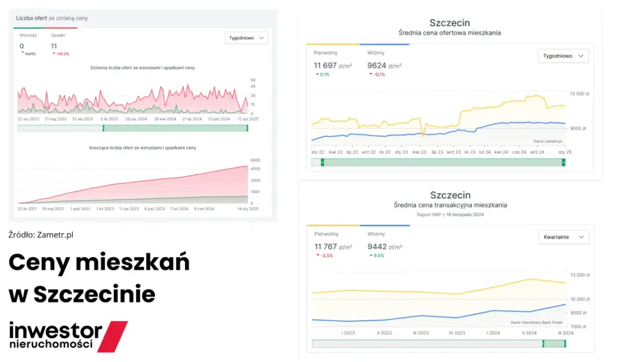The image size is (644, 362).
Task: Click Pierwotny value 11 767 zł/m² in transaction chart
Action: coord(333,247)
